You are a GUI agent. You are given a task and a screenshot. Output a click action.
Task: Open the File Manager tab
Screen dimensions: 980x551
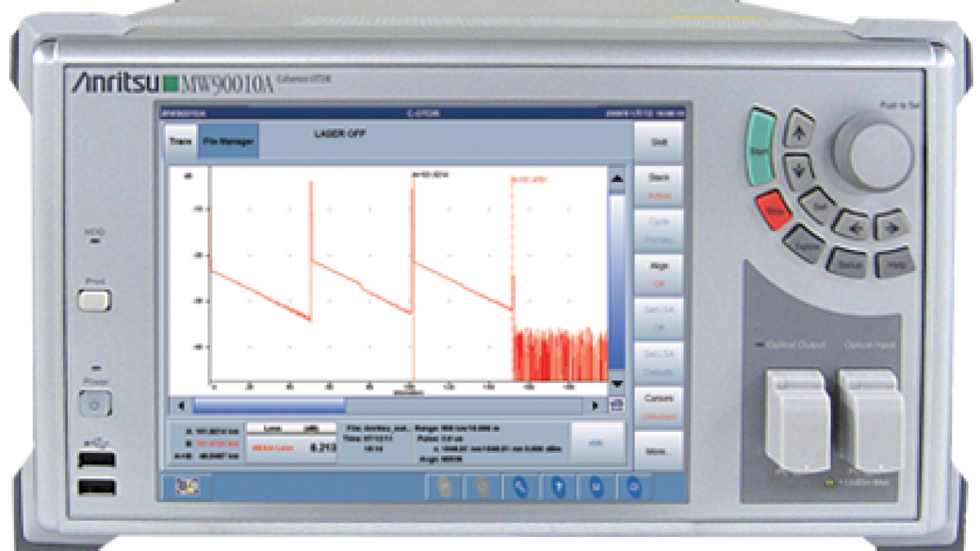click(228, 141)
